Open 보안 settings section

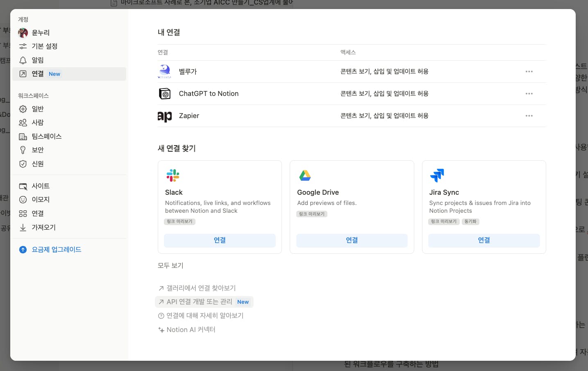pyautogui.click(x=69, y=150)
